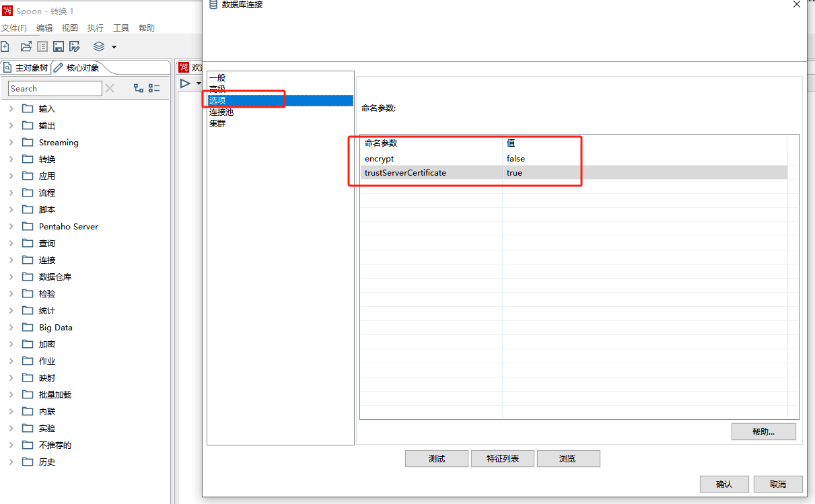Open the 执行 menu
The height and width of the screenshot is (504, 815).
[x=95, y=28]
